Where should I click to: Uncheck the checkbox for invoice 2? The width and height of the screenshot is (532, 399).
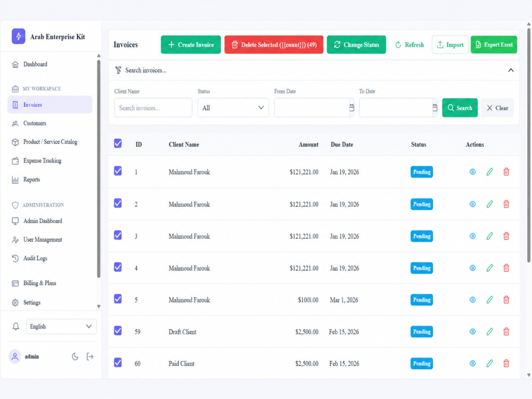coord(118,203)
